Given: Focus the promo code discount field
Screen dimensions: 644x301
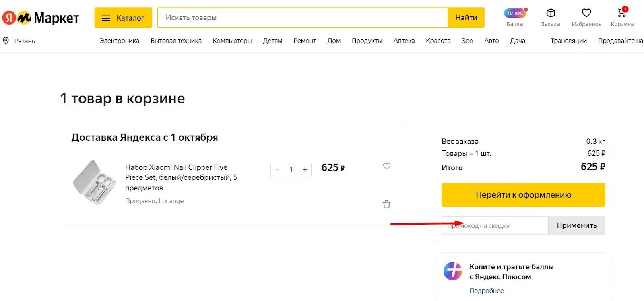Looking at the screenshot, I should [495, 225].
